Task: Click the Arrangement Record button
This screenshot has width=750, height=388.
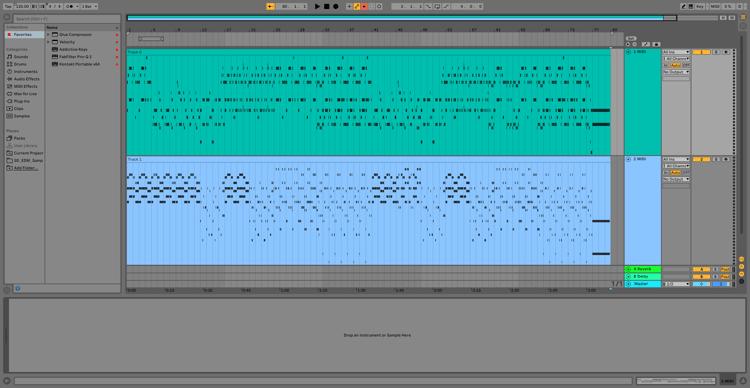Action: coord(335,7)
